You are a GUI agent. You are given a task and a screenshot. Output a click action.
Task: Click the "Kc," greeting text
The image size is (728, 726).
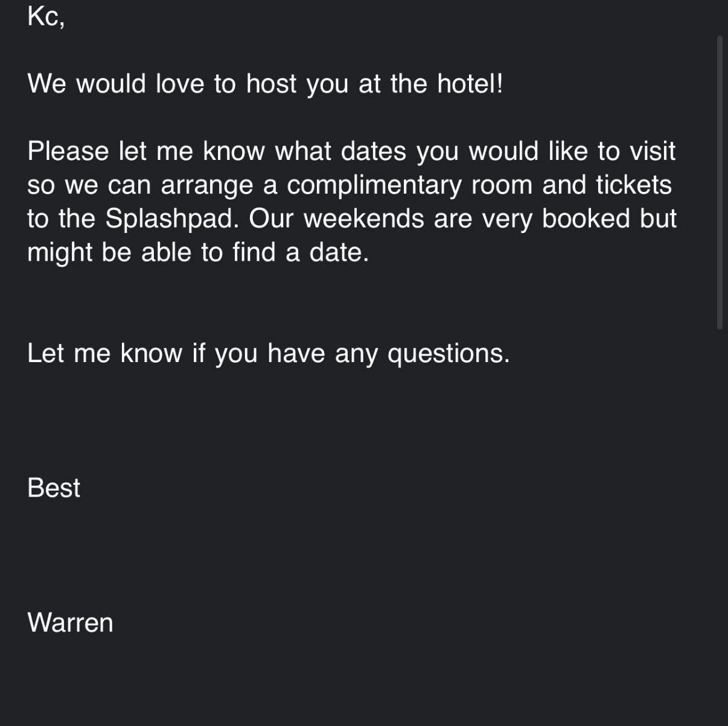(x=45, y=16)
